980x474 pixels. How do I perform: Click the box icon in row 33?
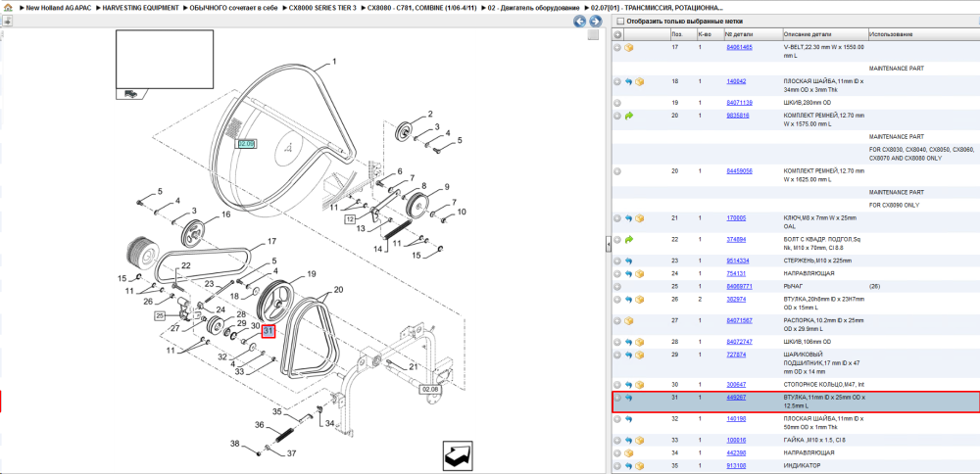pos(639,441)
